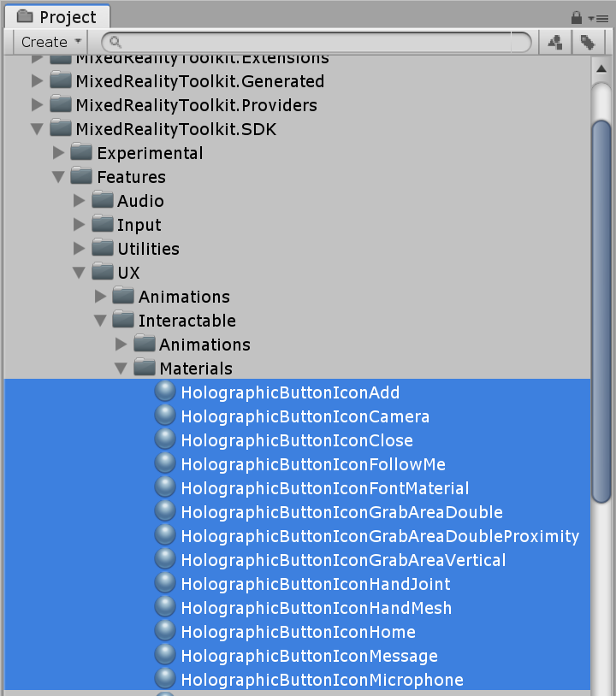Image resolution: width=616 pixels, height=696 pixels.
Task: Select the Input folder icon
Action: [103, 224]
